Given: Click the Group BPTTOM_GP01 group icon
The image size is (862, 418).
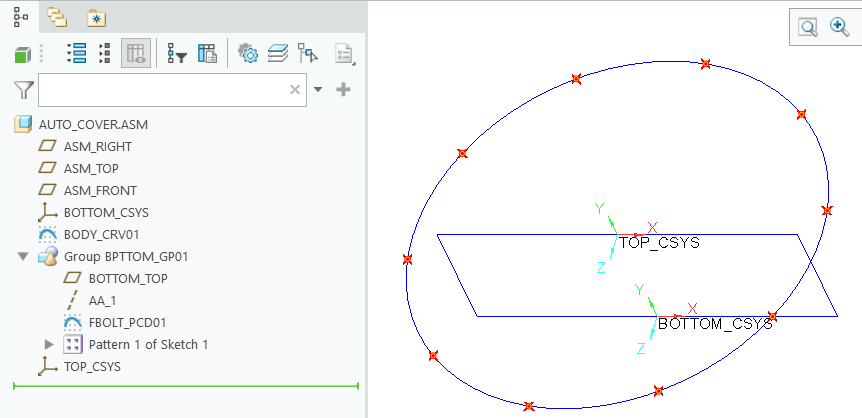Looking at the screenshot, I should (48, 256).
